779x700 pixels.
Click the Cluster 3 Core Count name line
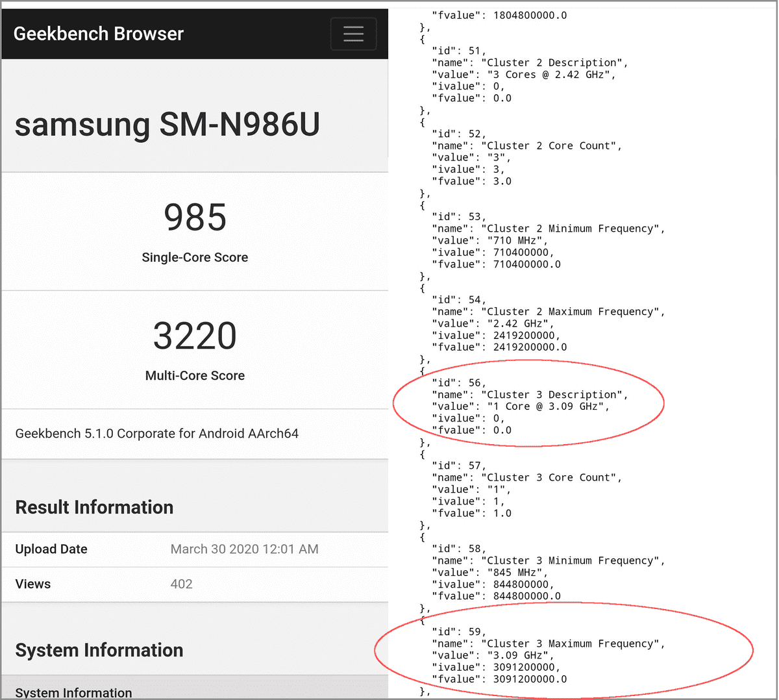527,478
